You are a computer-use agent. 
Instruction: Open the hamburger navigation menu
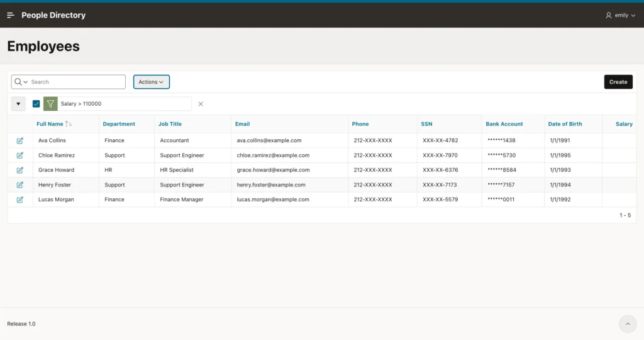[x=11, y=15]
